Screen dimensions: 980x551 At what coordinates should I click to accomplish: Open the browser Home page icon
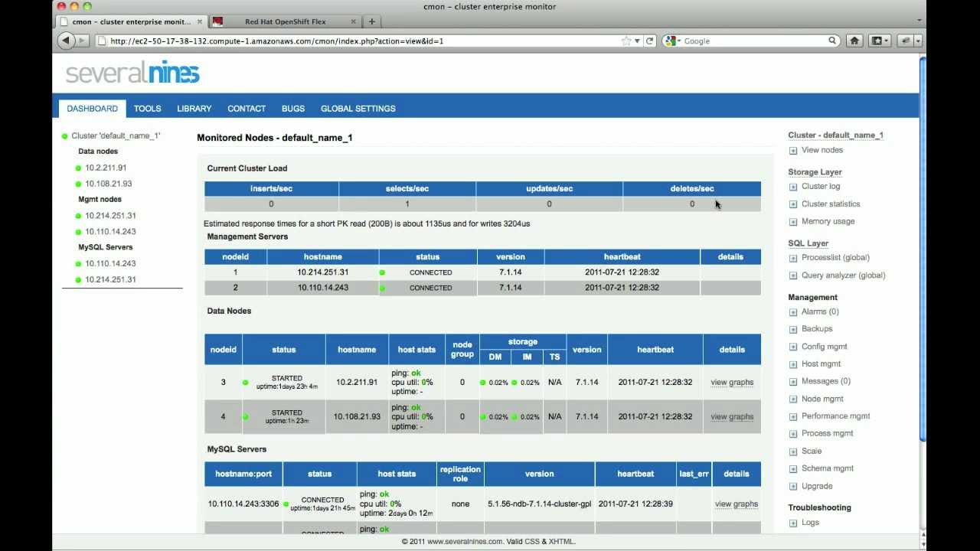[854, 41]
